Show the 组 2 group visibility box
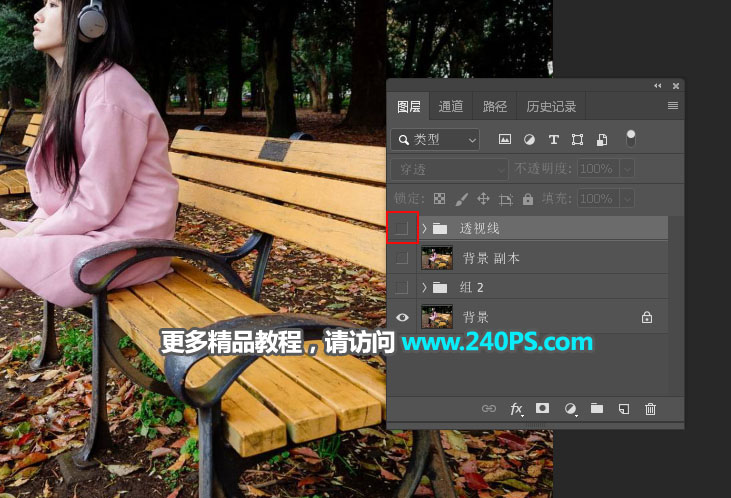 coord(402,287)
